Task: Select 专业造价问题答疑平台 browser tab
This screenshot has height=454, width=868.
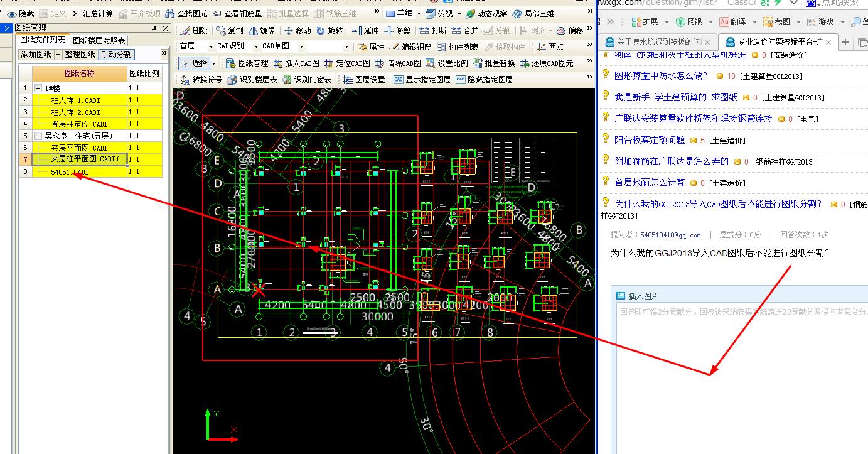Action: point(778,42)
